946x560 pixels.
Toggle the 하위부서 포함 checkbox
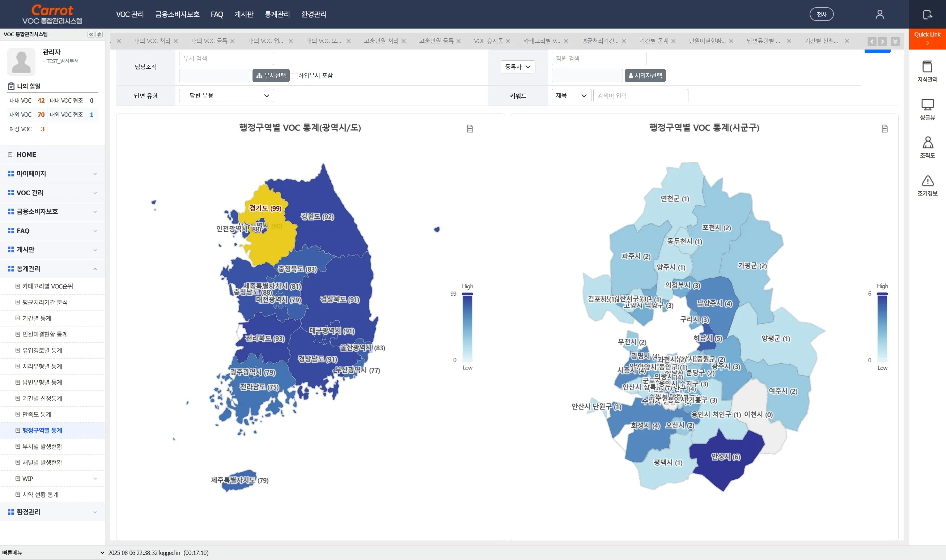[x=295, y=76]
